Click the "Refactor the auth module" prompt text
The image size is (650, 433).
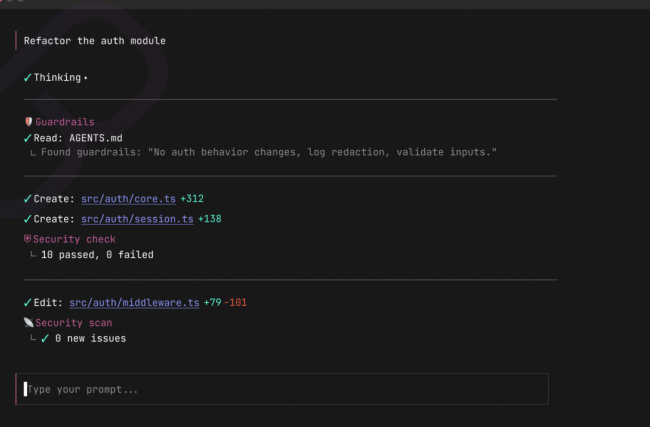click(x=95, y=41)
